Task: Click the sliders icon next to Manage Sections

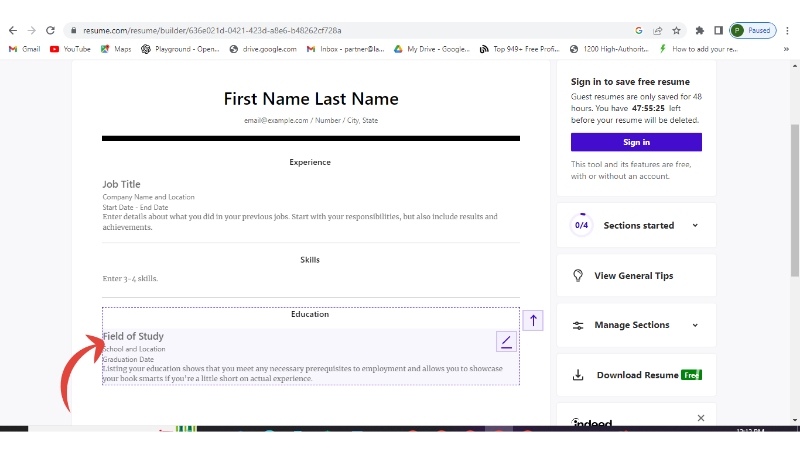Action: click(x=578, y=325)
